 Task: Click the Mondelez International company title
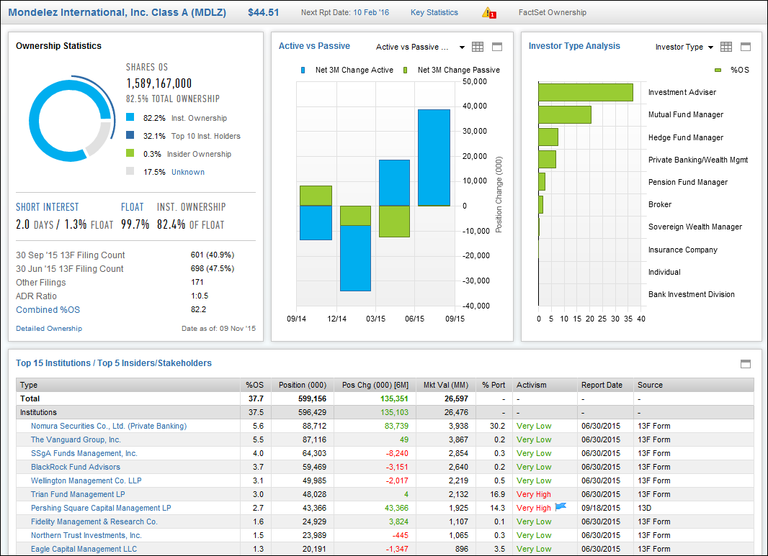click(x=117, y=13)
